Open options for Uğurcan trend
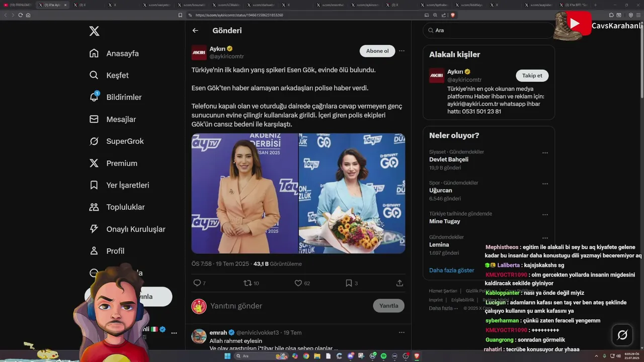The image size is (644, 362). click(545, 184)
